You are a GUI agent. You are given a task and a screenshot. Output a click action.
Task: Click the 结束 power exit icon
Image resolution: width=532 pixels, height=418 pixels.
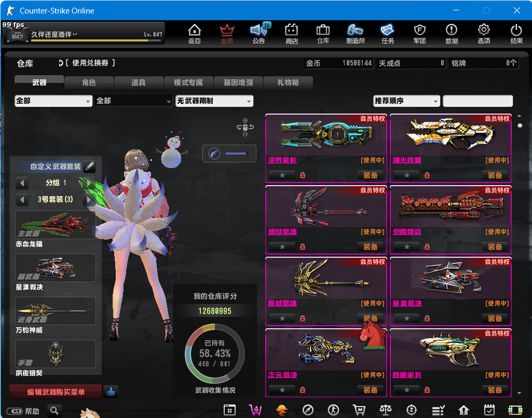click(x=516, y=34)
